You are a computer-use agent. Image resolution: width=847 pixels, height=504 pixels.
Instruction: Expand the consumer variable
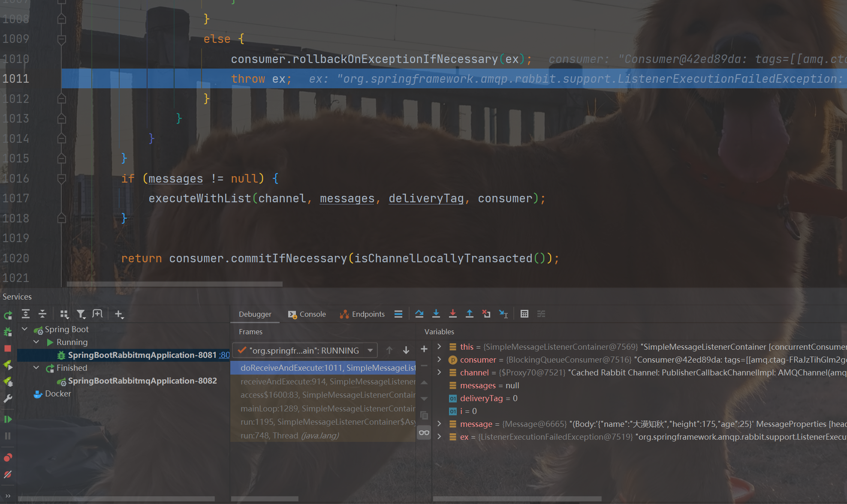(439, 359)
